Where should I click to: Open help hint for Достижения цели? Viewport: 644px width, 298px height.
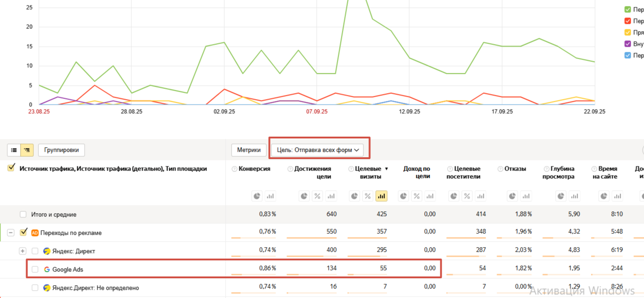pos(290,169)
